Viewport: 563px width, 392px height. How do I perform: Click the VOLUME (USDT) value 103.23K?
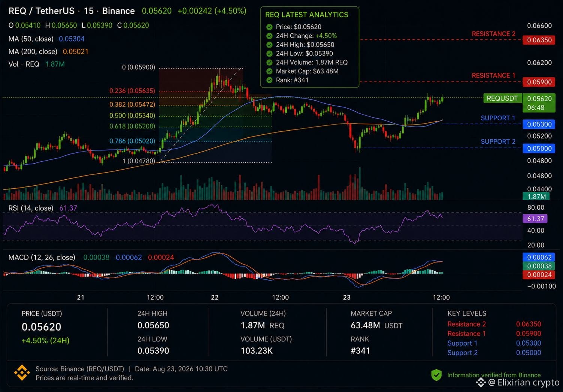(x=257, y=351)
